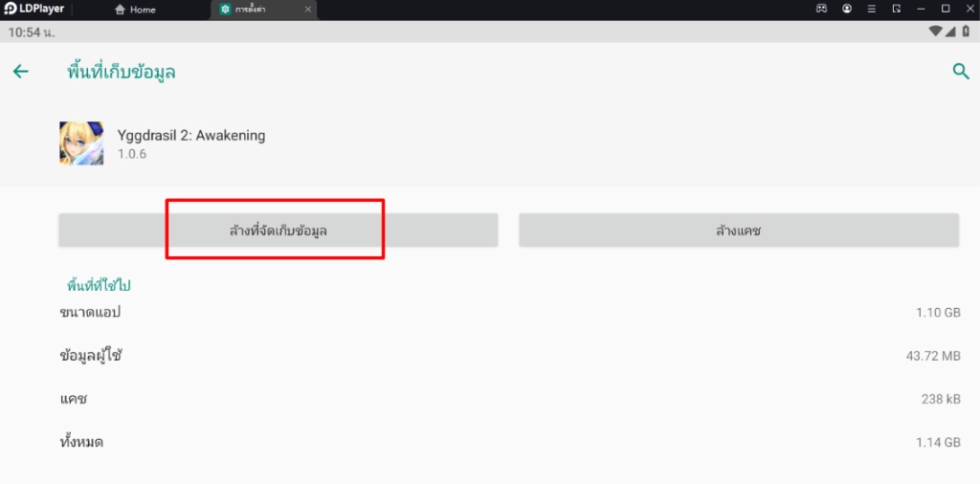Open the LDPlayer gamepad keymapping icon

tap(821, 9)
